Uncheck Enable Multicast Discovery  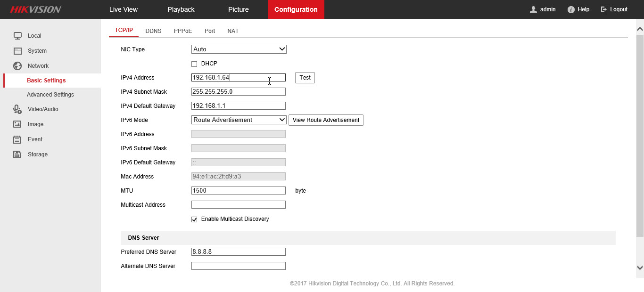[194, 219]
